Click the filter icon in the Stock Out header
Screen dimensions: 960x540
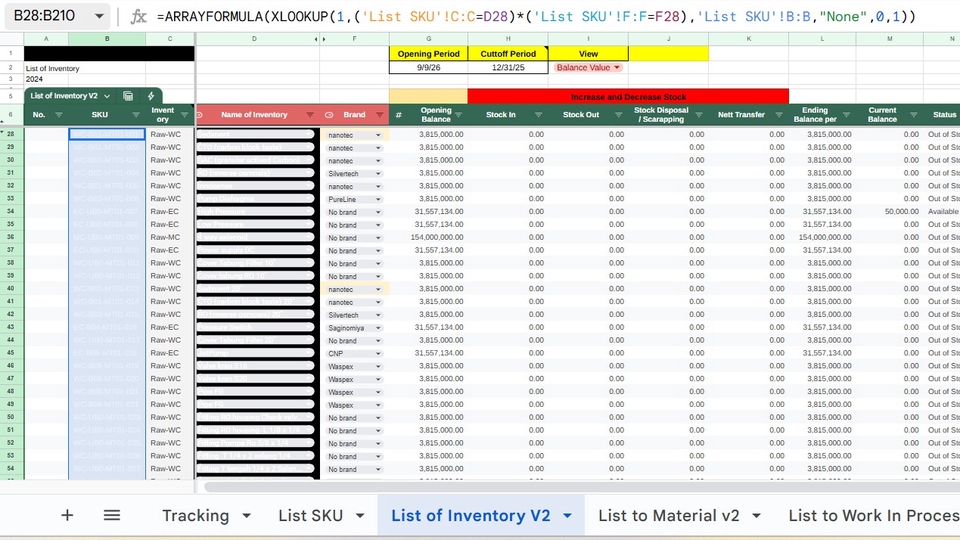(618, 115)
